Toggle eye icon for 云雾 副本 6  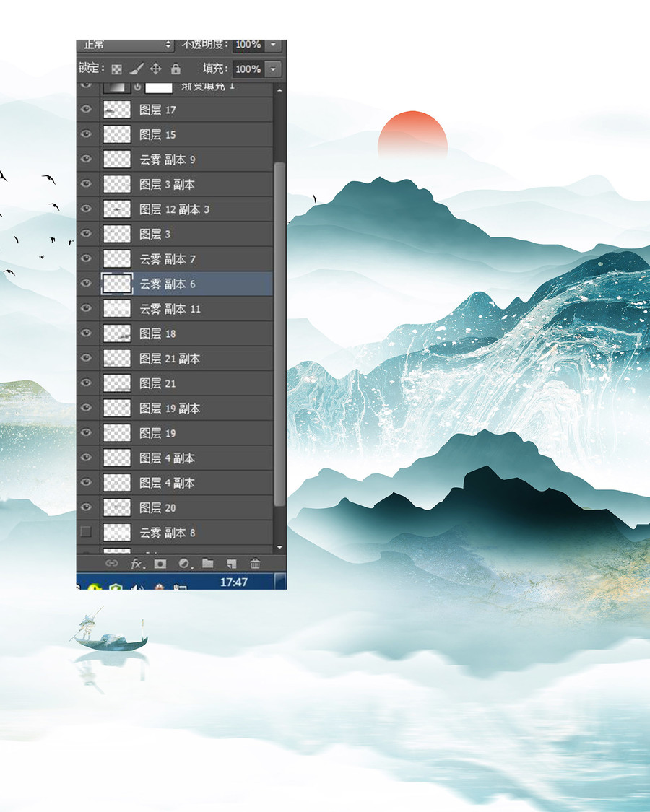[x=86, y=283]
